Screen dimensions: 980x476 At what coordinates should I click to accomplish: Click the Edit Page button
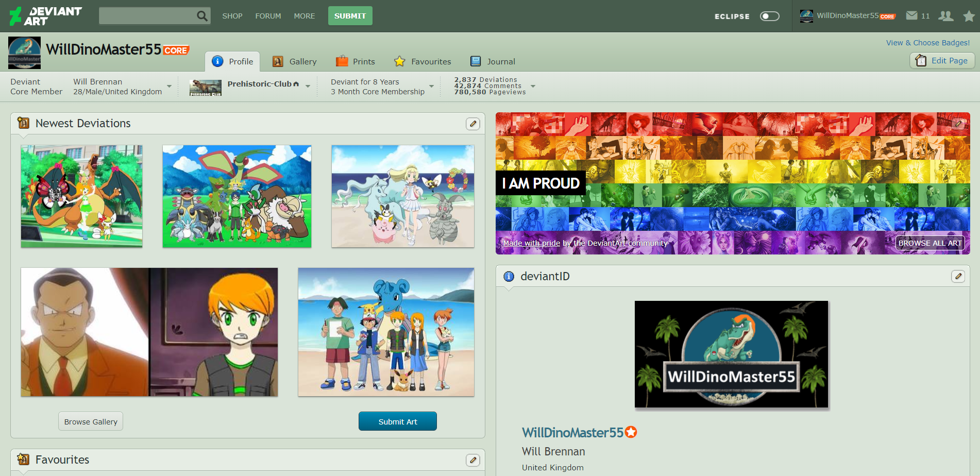(x=942, y=61)
